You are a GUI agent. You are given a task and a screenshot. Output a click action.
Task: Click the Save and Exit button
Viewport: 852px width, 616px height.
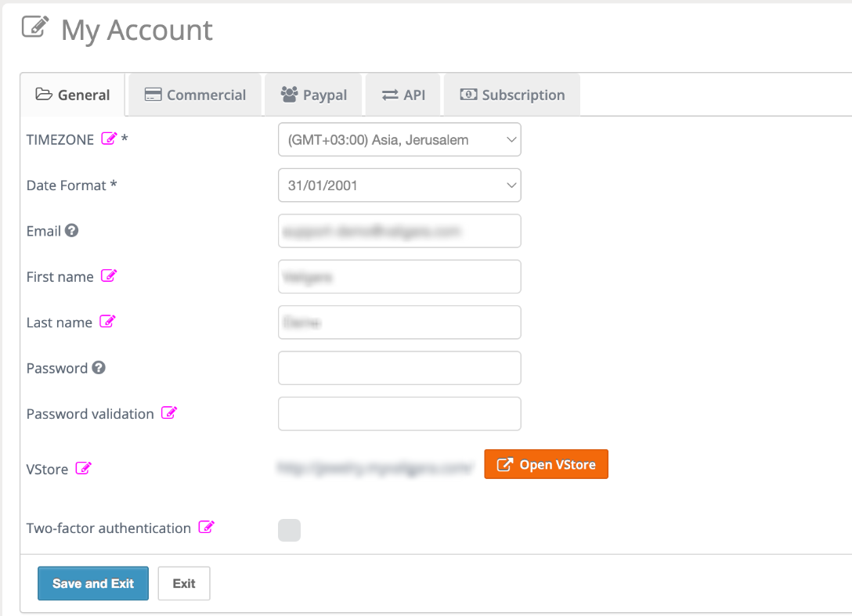point(93,583)
